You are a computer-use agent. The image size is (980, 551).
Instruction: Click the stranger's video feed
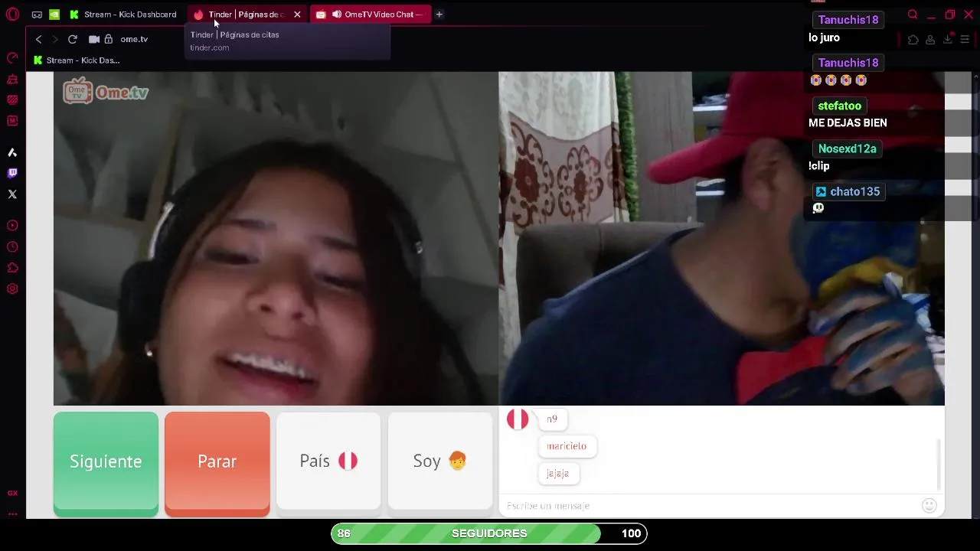(x=276, y=239)
